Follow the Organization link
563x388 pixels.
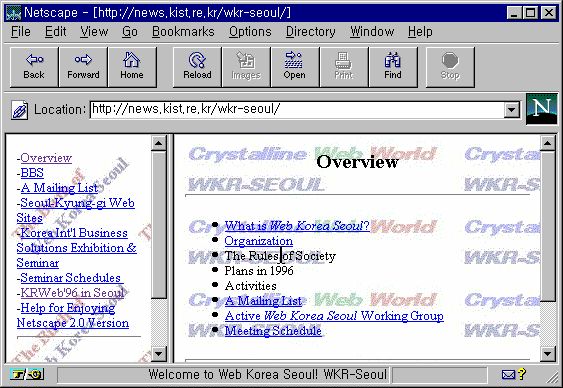point(259,241)
